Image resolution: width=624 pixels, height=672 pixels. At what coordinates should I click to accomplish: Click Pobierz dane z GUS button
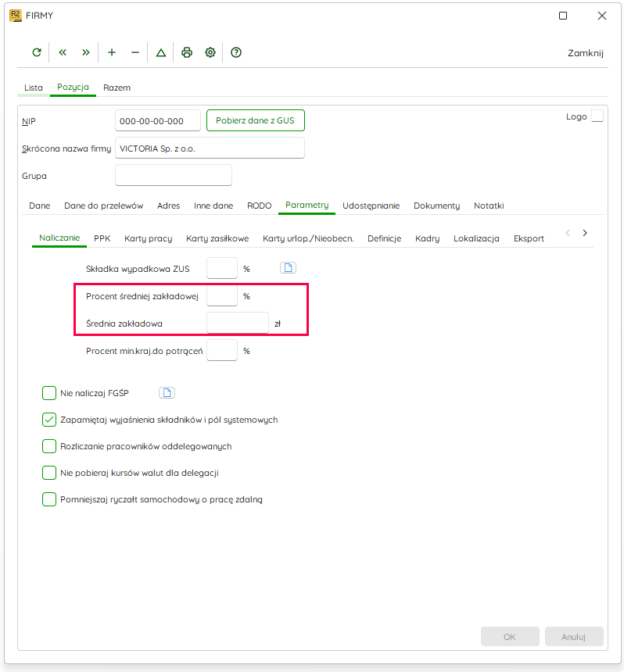pyautogui.click(x=256, y=120)
